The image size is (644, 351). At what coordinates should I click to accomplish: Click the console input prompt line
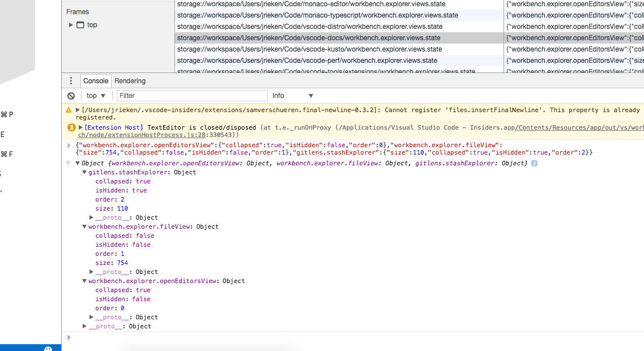[353, 337]
